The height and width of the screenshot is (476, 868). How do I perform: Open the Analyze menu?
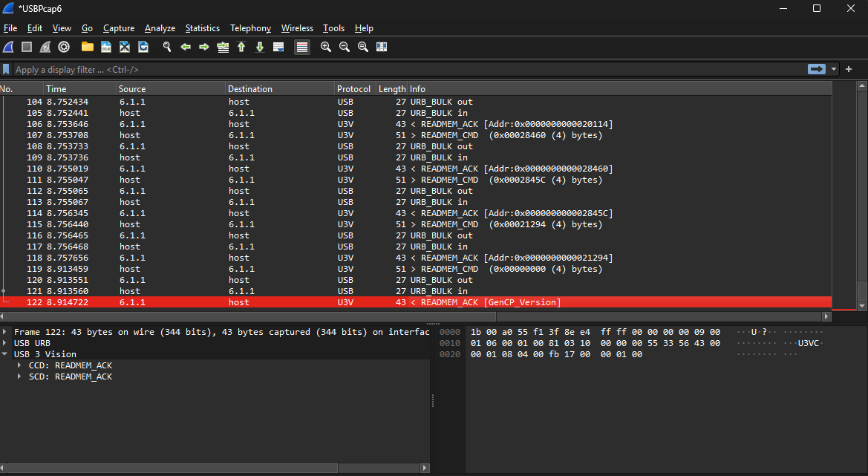(x=160, y=28)
